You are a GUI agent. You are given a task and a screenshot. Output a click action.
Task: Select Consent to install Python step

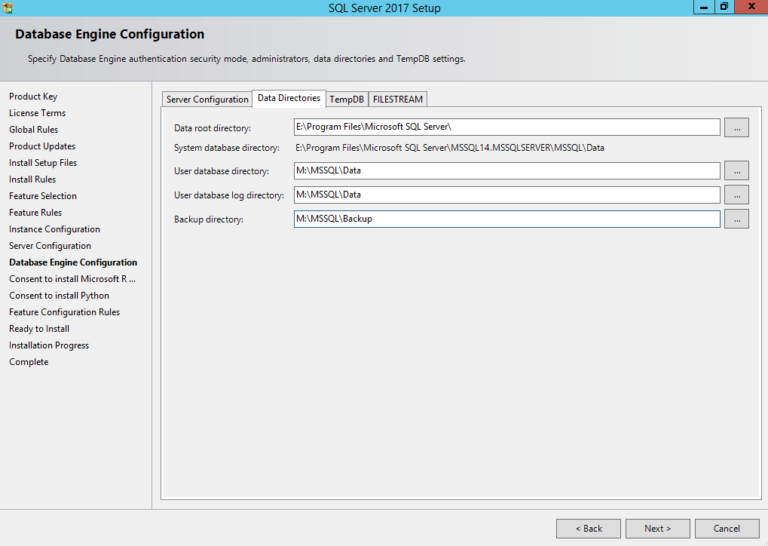click(x=59, y=296)
